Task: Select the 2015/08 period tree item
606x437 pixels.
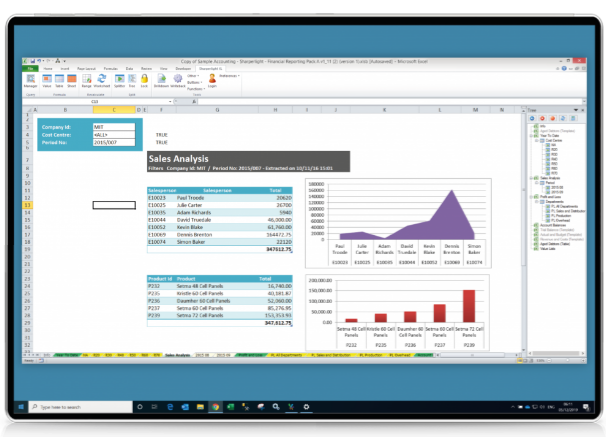Action: tap(557, 187)
